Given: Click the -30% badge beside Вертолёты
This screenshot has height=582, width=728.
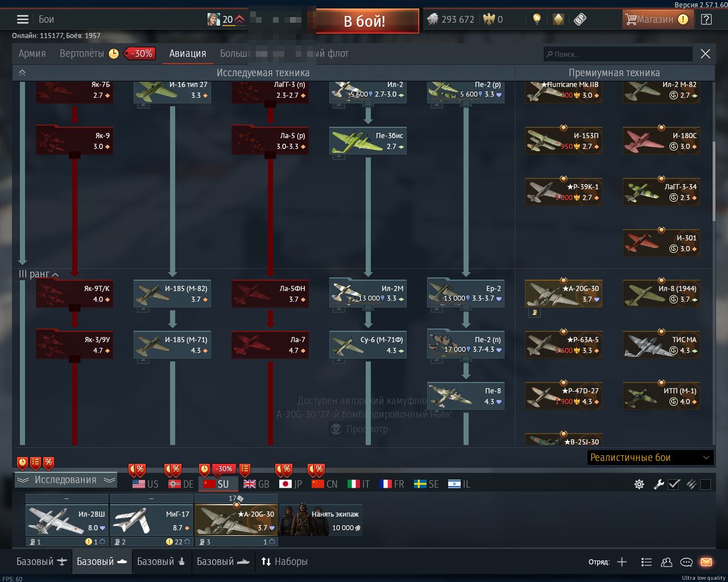Looking at the screenshot, I should (140, 53).
